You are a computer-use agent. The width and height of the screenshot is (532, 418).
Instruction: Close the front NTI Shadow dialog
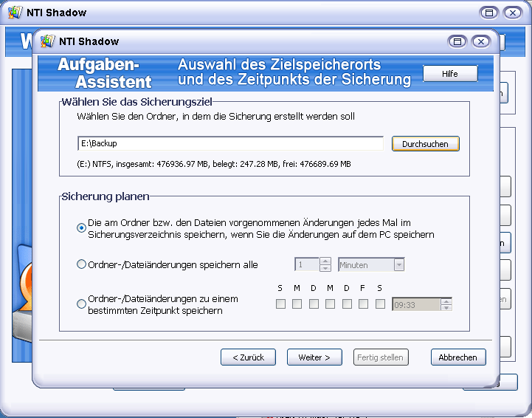pyautogui.click(x=481, y=42)
